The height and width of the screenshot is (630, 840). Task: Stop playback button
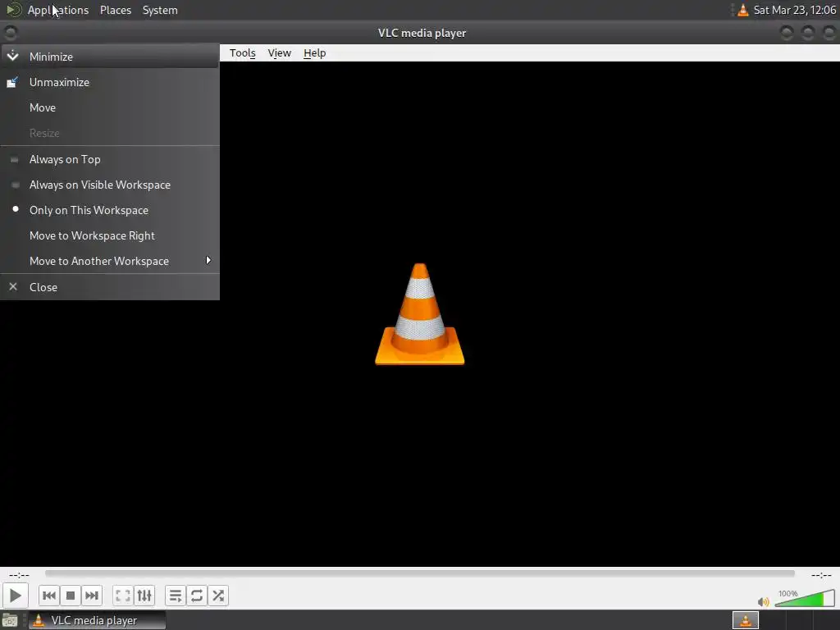(71, 596)
